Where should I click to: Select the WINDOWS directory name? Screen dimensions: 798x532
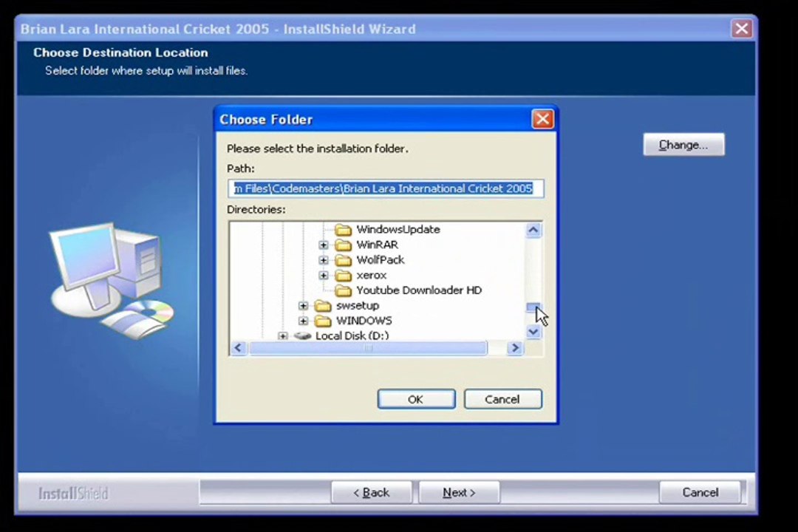pyautogui.click(x=364, y=321)
